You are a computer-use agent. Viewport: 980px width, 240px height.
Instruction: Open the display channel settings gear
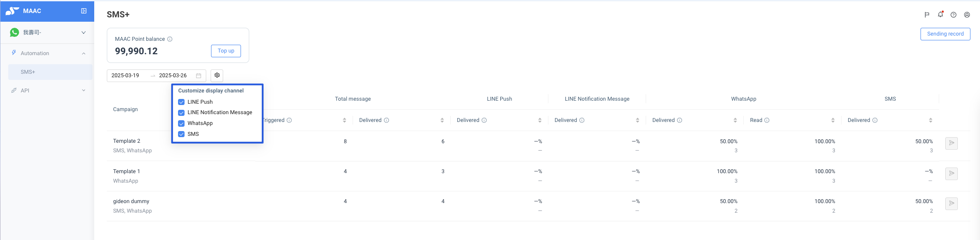217,75
